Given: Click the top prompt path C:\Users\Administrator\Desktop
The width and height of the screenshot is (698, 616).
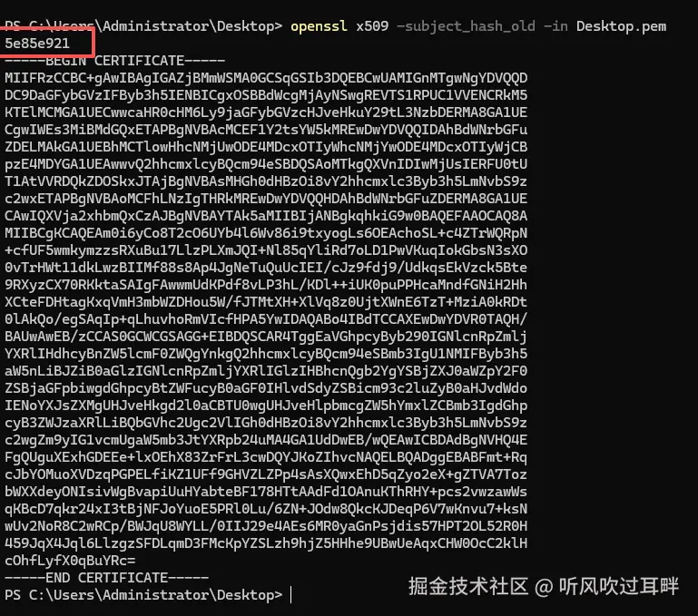Looking at the screenshot, I should click(x=155, y=26).
